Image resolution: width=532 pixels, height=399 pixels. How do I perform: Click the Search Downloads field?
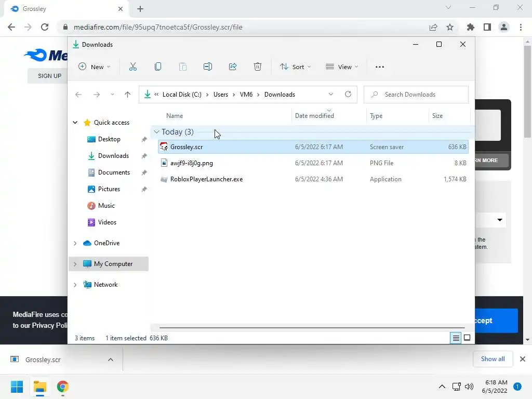tap(416, 95)
